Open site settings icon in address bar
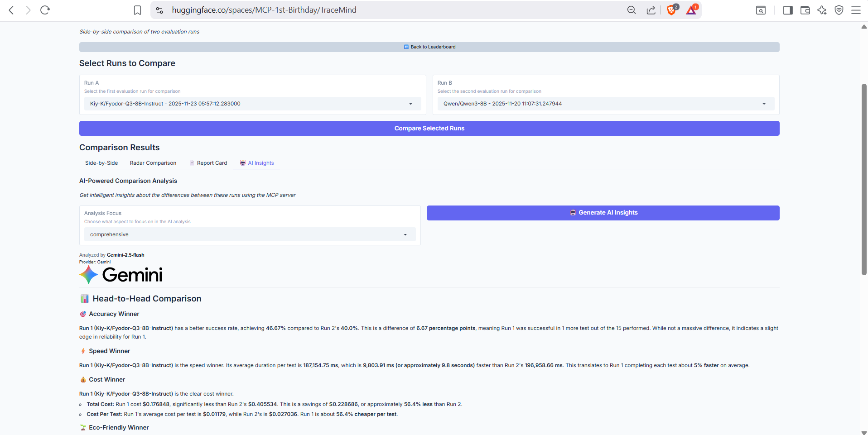Screen dimensions: 868x435 pos(159,10)
